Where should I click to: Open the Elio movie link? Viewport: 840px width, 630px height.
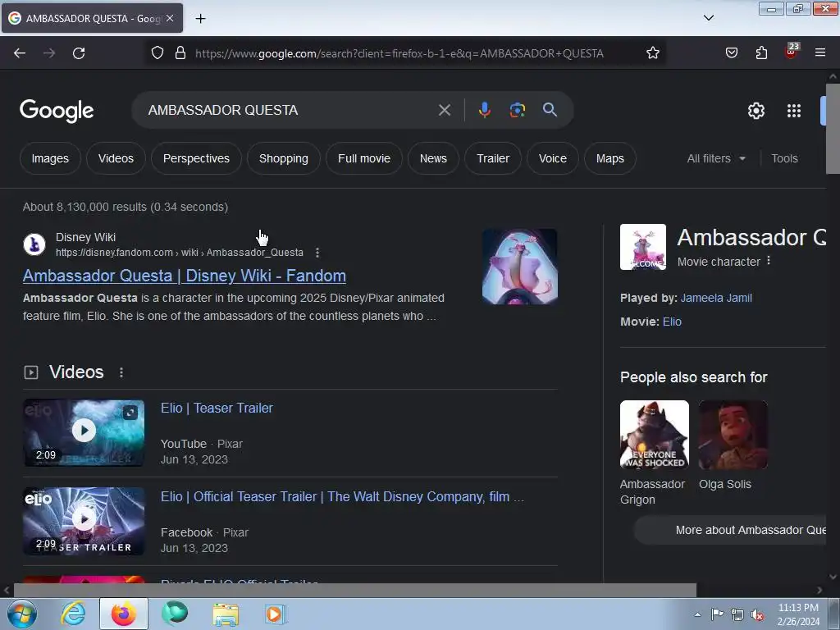672,322
